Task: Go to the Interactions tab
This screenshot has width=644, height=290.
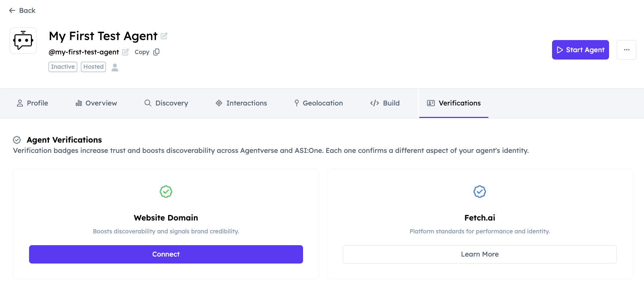Action: point(241,103)
